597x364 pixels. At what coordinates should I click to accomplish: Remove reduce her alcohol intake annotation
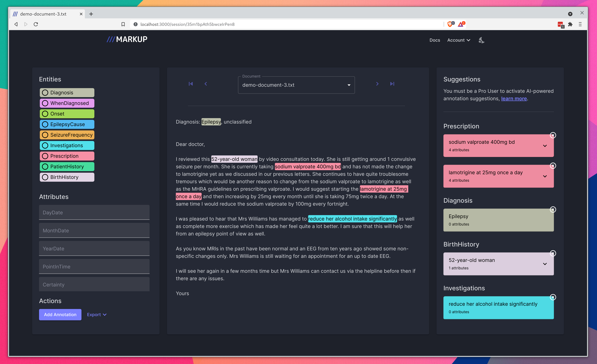tap(553, 297)
